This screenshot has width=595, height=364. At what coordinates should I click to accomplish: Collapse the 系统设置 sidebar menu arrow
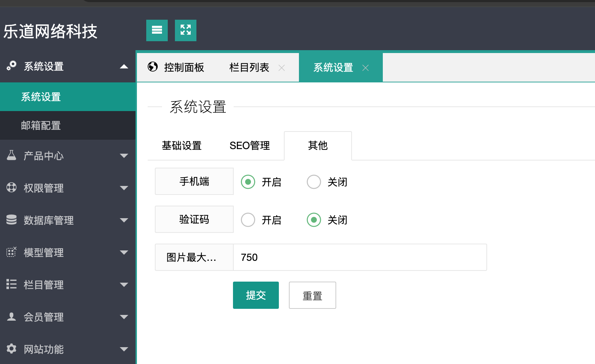pos(124,66)
